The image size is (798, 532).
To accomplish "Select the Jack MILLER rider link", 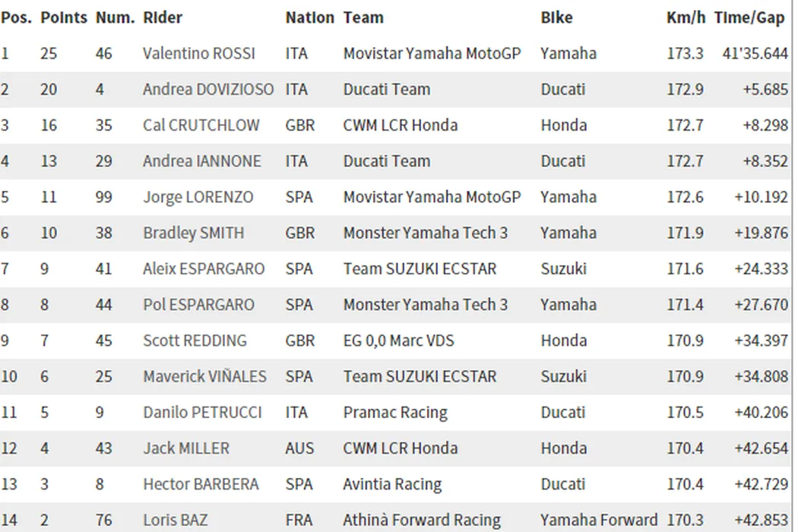I will (x=185, y=448).
